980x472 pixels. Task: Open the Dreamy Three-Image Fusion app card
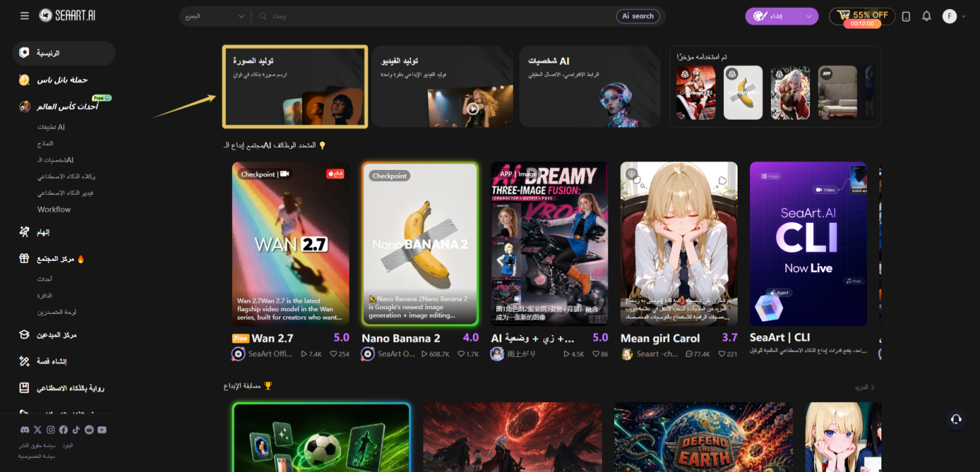tap(549, 244)
